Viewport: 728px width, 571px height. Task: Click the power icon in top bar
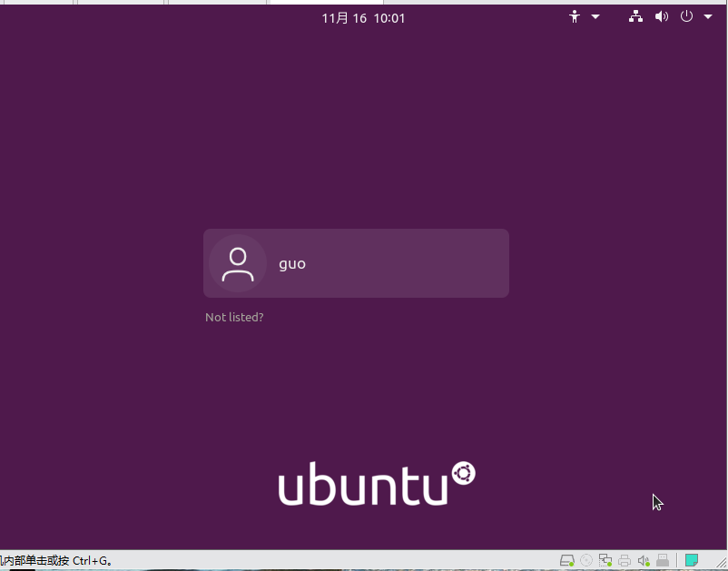(x=686, y=16)
